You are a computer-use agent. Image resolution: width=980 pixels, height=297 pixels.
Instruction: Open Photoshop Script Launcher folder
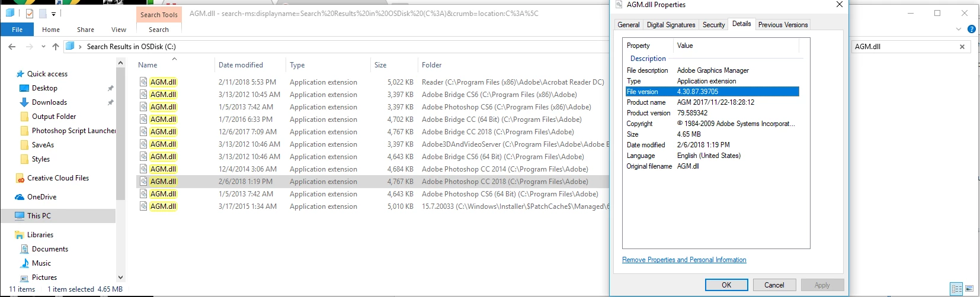(73, 131)
